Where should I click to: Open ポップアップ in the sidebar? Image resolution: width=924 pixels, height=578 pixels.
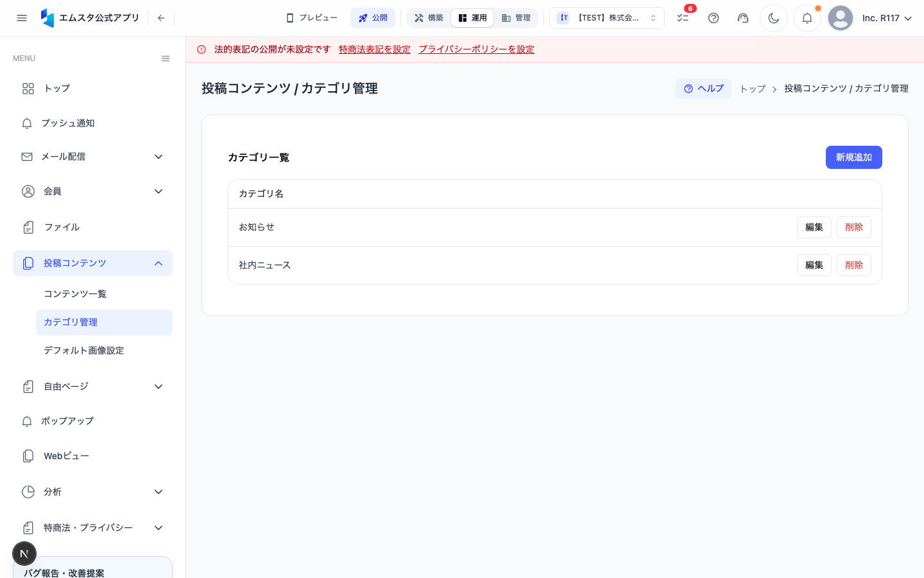pyautogui.click(x=92, y=421)
